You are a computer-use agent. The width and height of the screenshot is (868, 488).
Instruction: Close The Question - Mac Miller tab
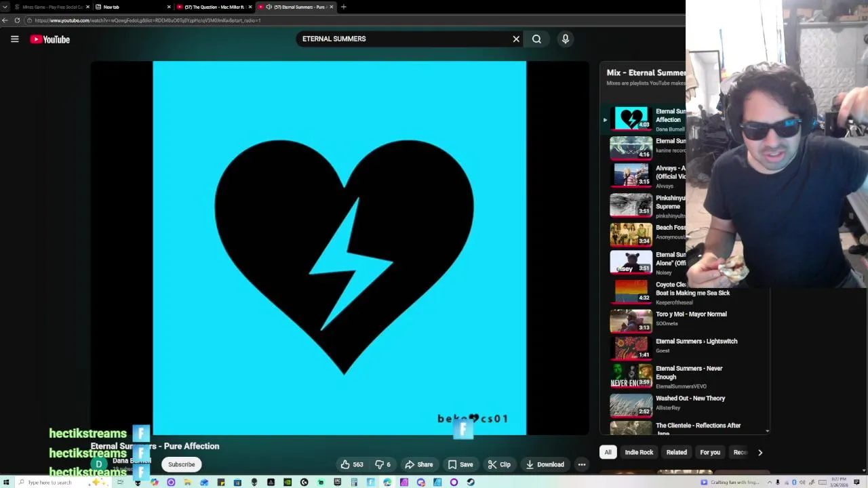tap(250, 7)
